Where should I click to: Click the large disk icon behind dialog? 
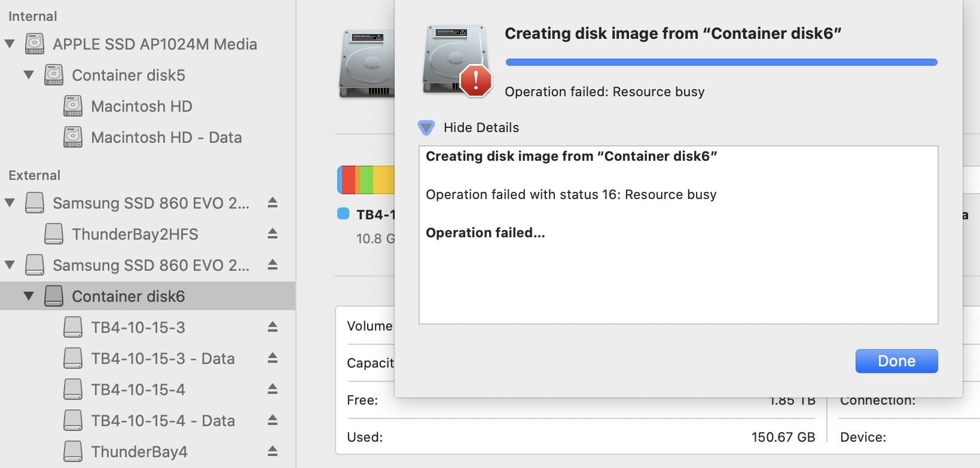coord(366,64)
